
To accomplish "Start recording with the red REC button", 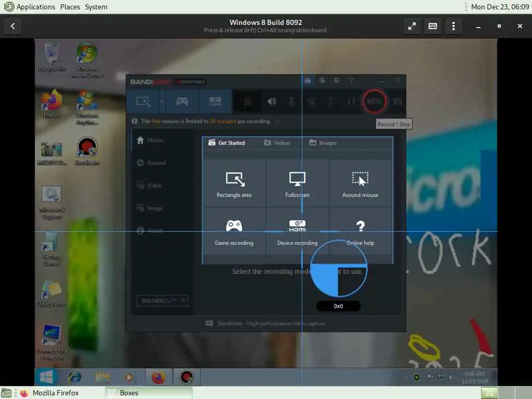I will 375,101.
